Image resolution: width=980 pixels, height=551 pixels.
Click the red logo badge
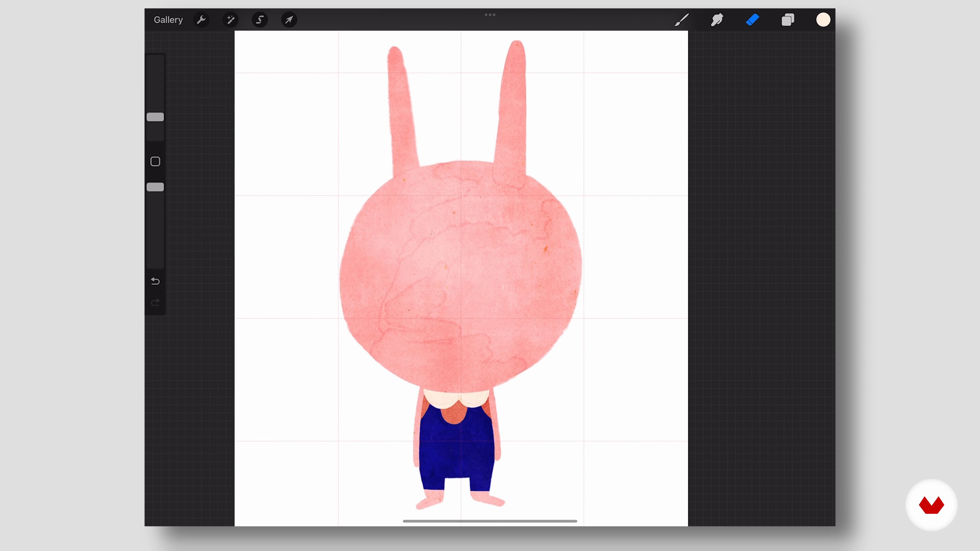tap(931, 505)
